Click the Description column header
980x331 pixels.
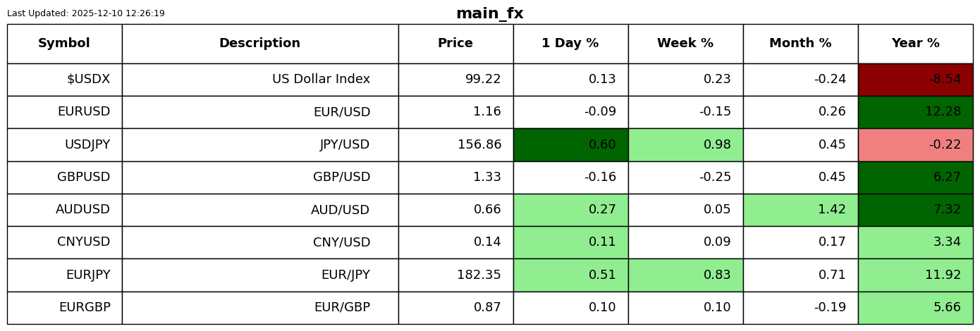coord(259,44)
